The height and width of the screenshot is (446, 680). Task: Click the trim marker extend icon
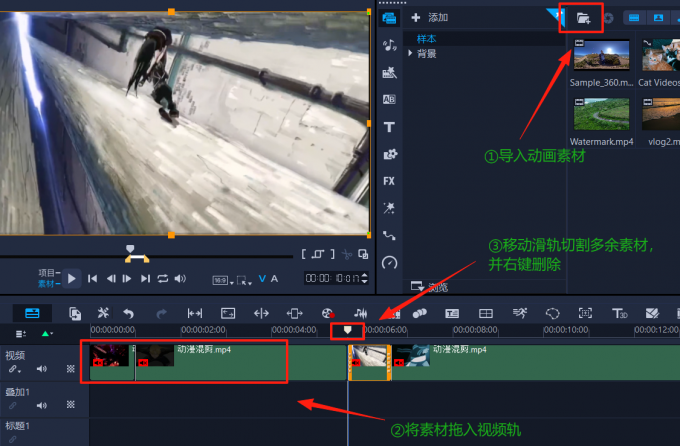pyautogui.click(x=318, y=254)
